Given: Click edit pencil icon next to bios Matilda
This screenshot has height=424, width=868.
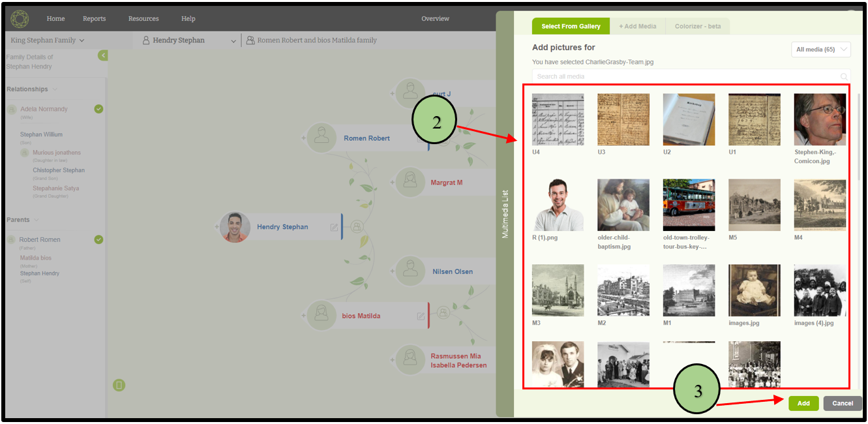Looking at the screenshot, I should pyautogui.click(x=421, y=316).
